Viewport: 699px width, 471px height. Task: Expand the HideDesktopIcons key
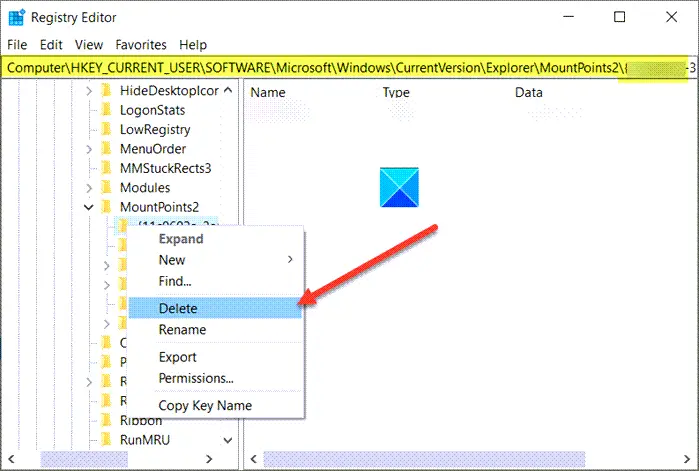pos(89,91)
